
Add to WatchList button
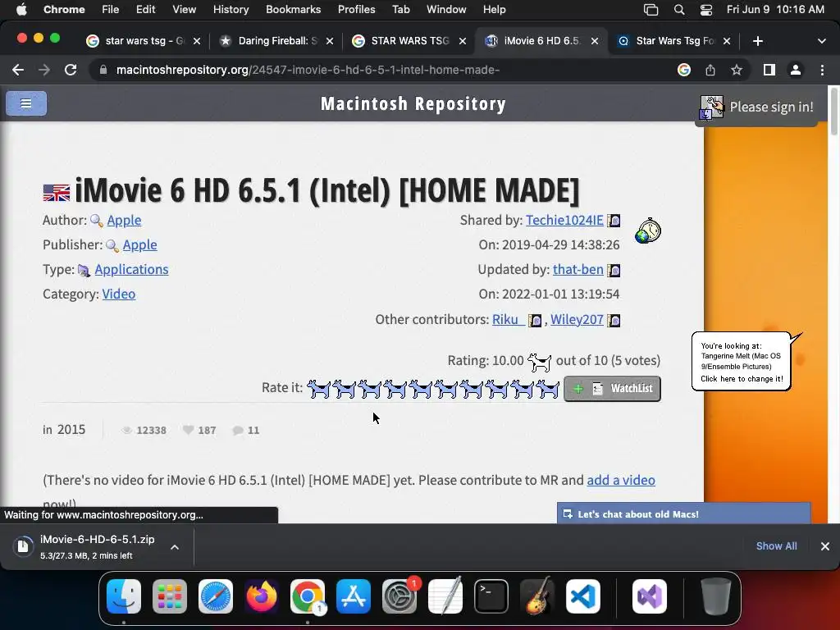pyautogui.click(x=612, y=388)
